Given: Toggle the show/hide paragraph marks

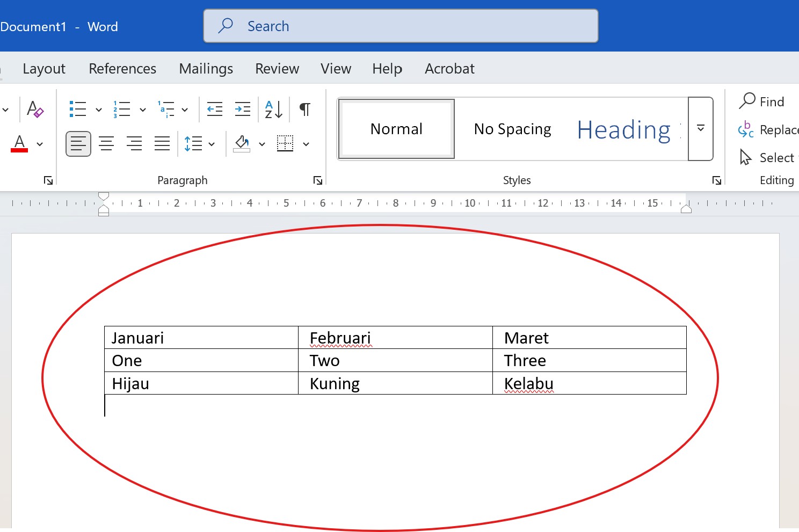Looking at the screenshot, I should tap(304, 109).
